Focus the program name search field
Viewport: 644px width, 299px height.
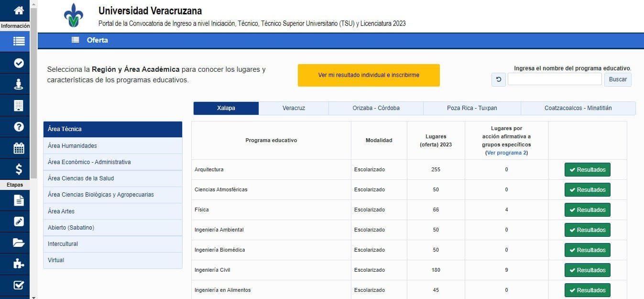tap(555, 79)
